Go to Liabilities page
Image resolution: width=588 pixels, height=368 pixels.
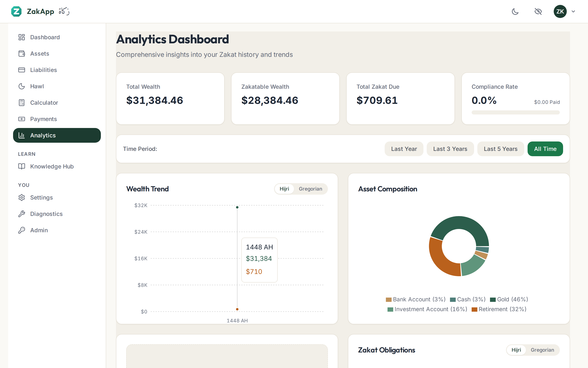[x=57, y=70]
